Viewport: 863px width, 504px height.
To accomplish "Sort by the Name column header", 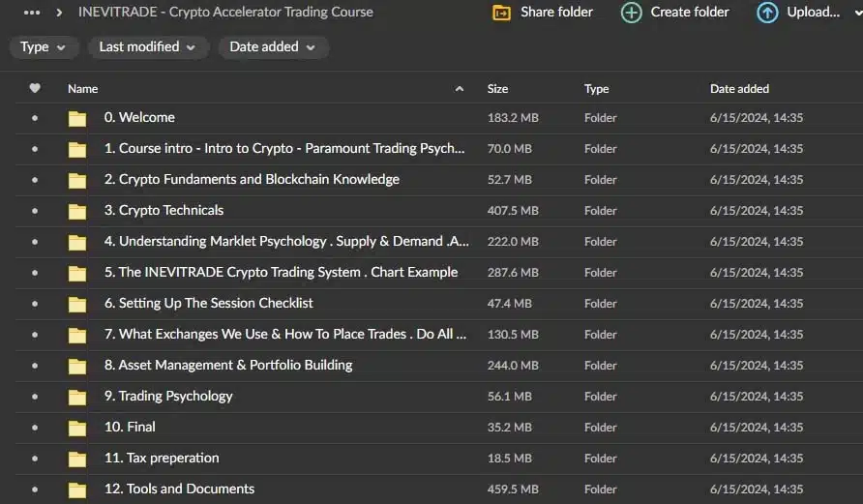I will pos(82,89).
